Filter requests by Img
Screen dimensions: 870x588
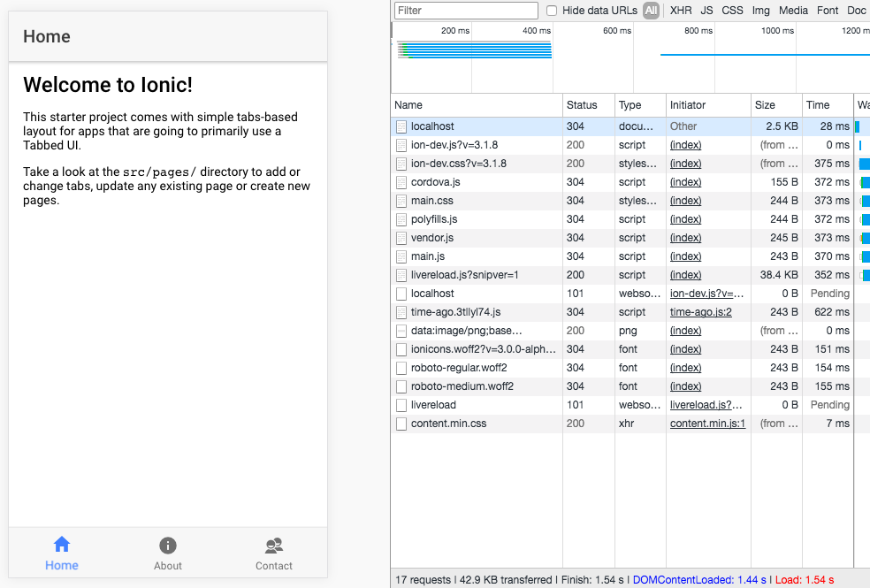[x=760, y=11]
